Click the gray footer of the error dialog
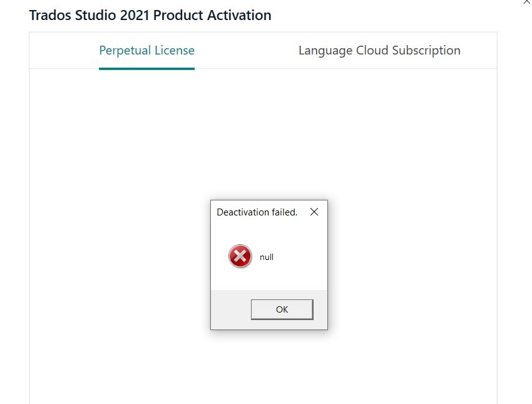This screenshot has height=404, width=532. [232, 309]
